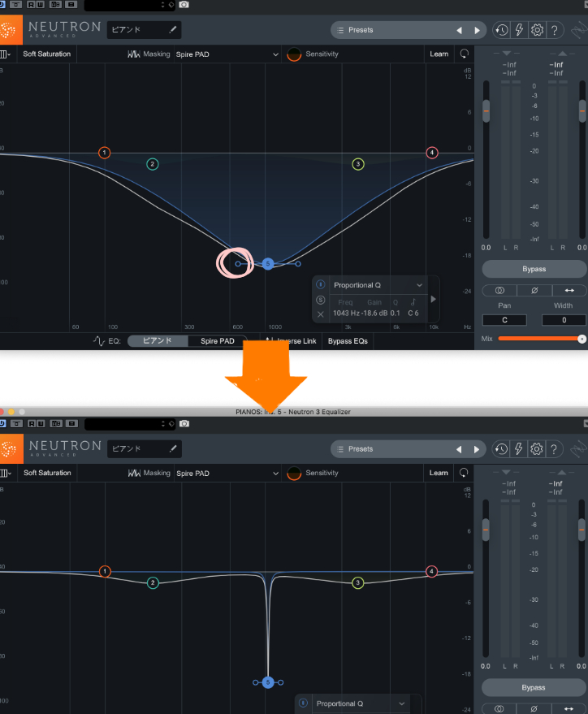The image size is (588, 714).
Task: Click Bypass button in upper window
Action: [534, 269]
